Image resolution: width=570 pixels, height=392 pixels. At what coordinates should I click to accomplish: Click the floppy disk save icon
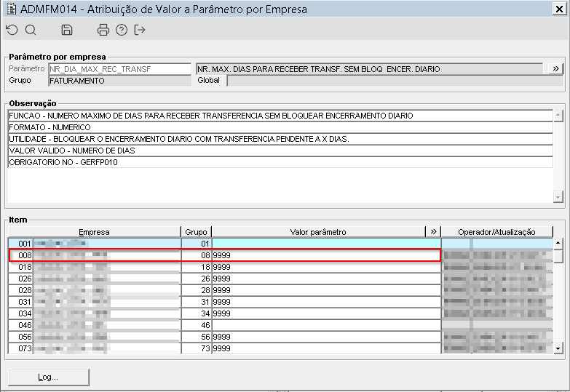click(67, 30)
